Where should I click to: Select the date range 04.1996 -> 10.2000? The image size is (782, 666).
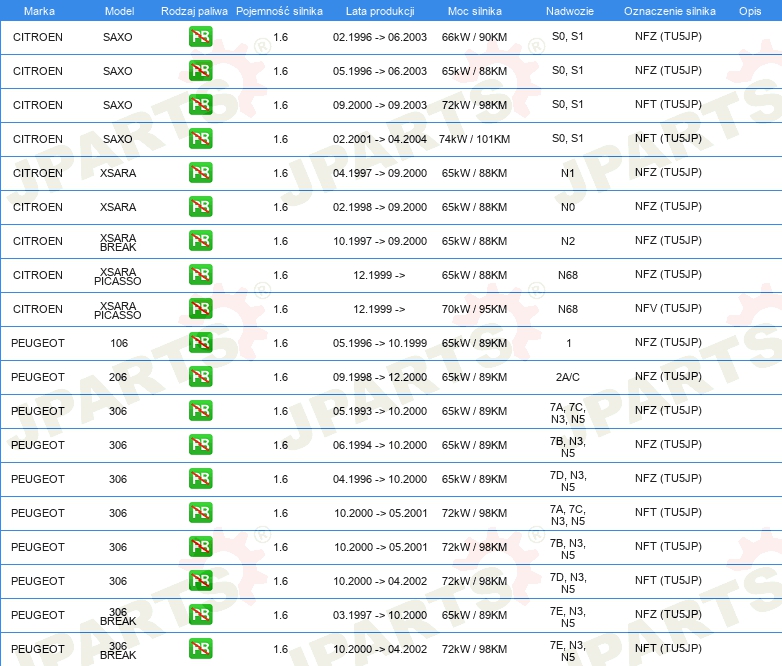(380, 479)
